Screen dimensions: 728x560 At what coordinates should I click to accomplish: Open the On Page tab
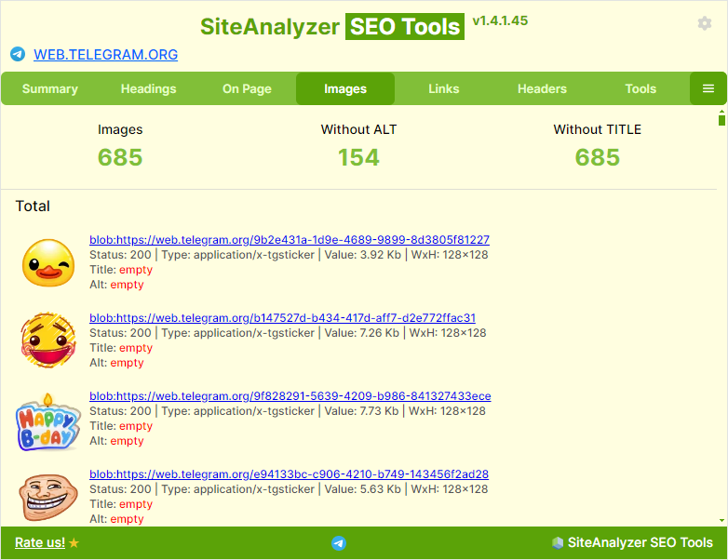coord(247,88)
